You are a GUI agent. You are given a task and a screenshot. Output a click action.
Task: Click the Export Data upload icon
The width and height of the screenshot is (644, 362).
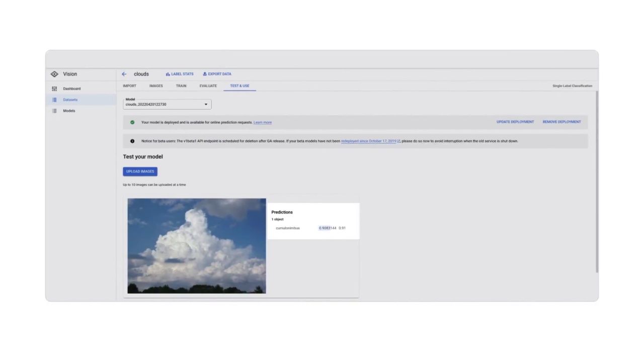point(205,74)
